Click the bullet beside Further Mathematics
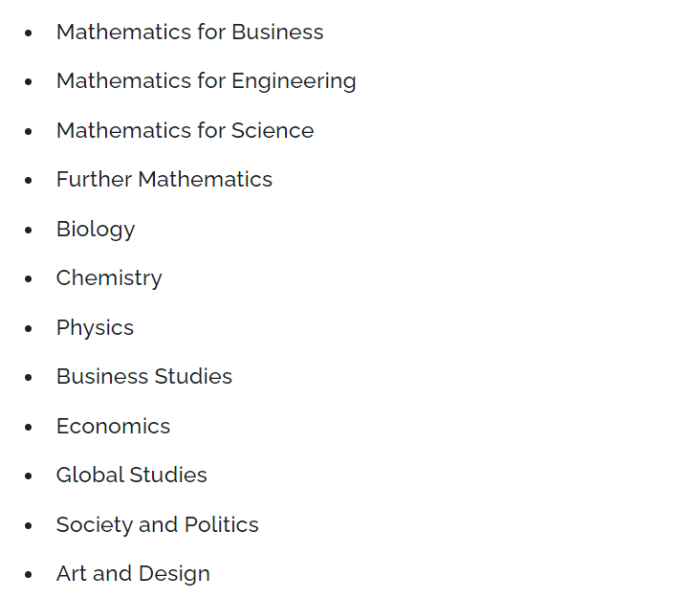Screen dimensions: 700x598 point(29,181)
